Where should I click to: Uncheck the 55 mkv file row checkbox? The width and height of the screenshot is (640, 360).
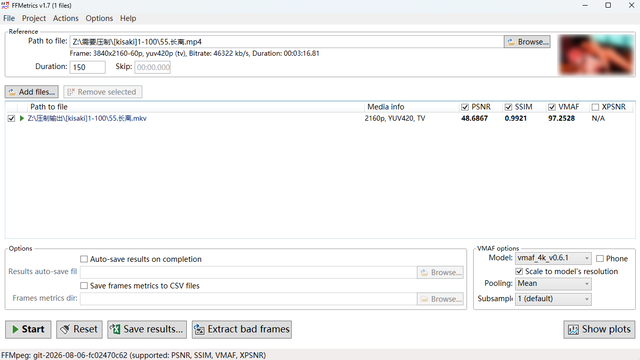11,118
